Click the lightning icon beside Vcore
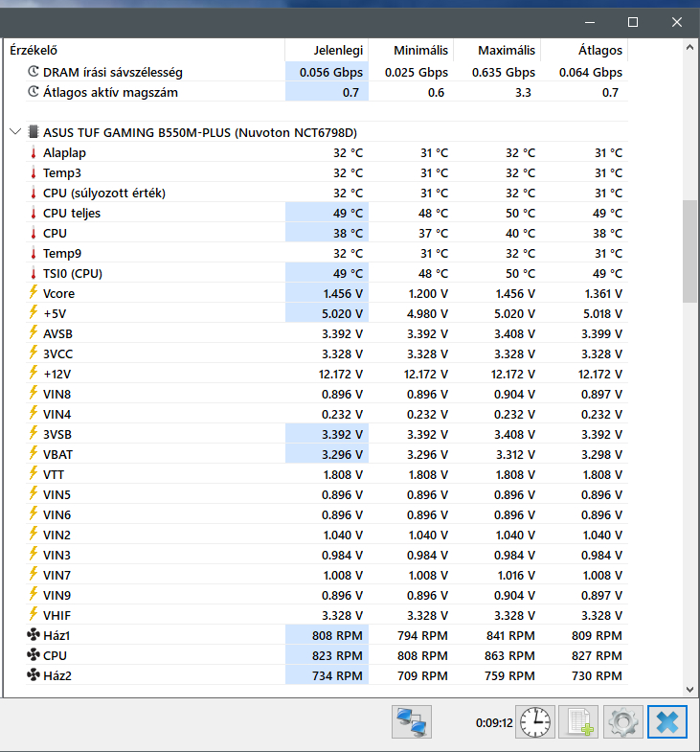This screenshot has height=752, width=700. [x=34, y=293]
